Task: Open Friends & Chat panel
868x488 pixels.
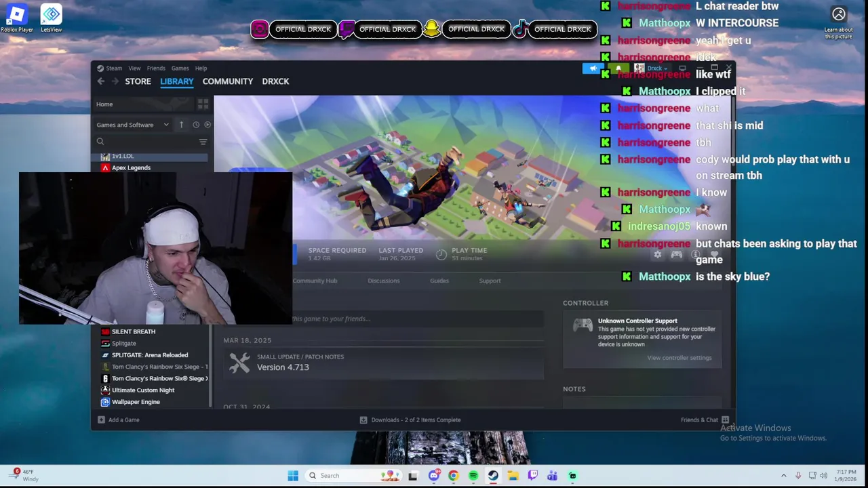Action: coord(705,420)
